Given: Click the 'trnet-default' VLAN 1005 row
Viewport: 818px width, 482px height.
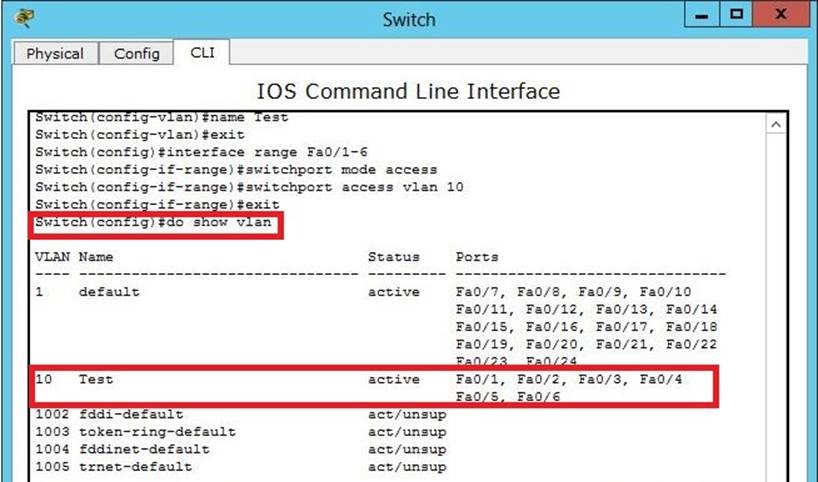Looking at the screenshot, I should click(x=240, y=467).
